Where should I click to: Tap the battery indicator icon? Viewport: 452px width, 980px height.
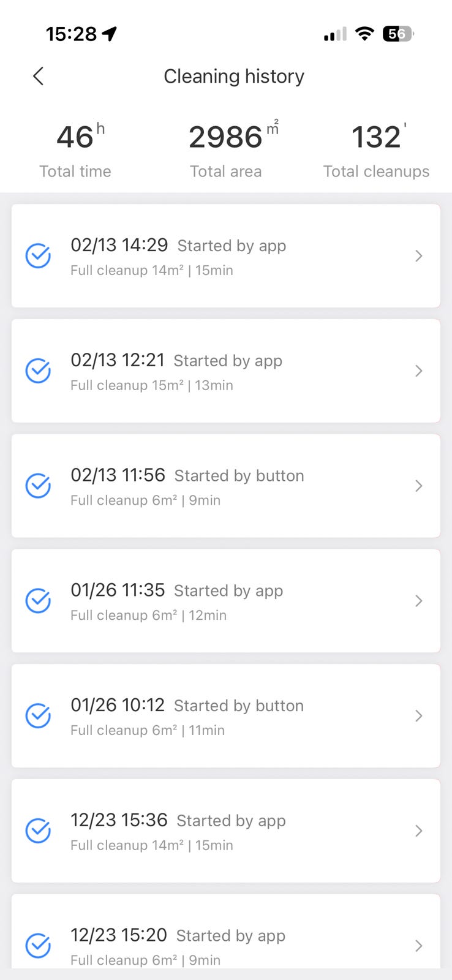pos(398,34)
